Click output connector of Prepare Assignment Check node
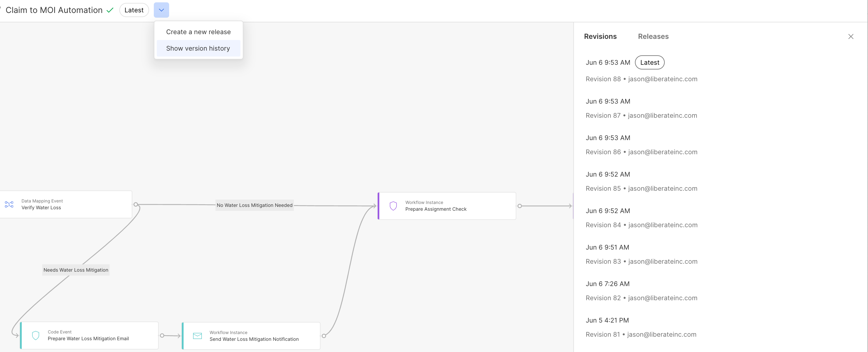 (x=519, y=206)
